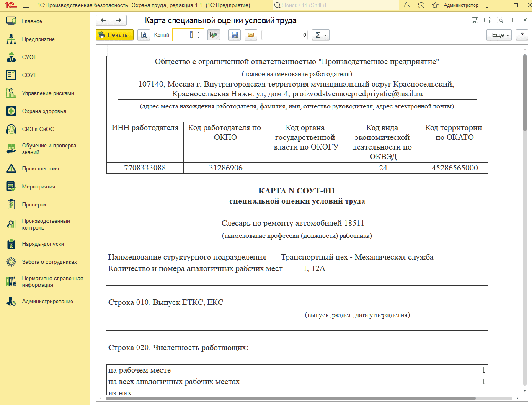The height and width of the screenshot is (405, 532).
Task: Open print preview magnifier icon
Action: 144,35
